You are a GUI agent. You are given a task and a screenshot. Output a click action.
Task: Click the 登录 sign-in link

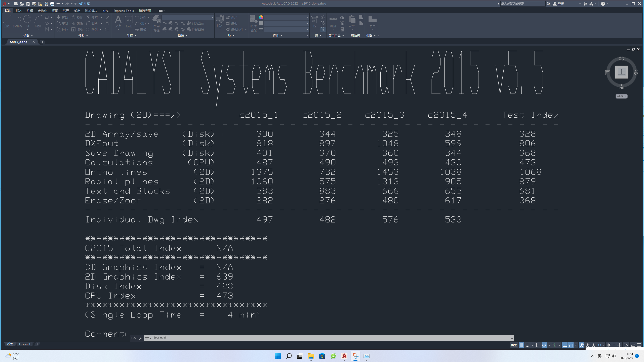coord(561,4)
